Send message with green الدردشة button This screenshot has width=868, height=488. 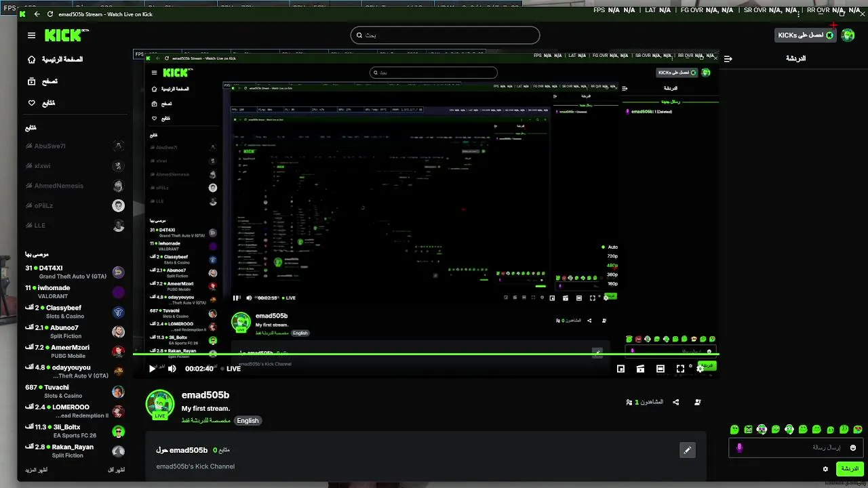[x=850, y=469]
